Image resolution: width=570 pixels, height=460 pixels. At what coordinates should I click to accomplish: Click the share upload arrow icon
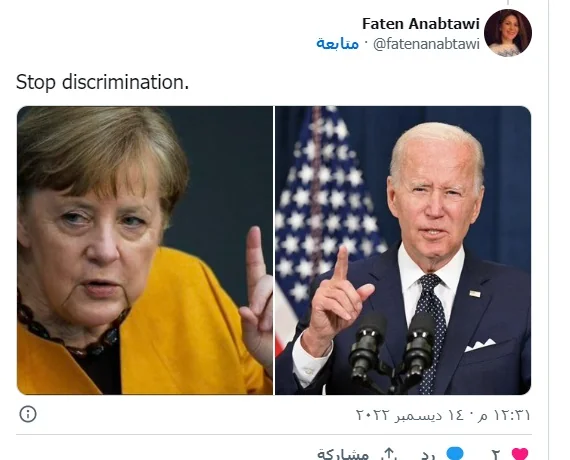click(x=389, y=455)
